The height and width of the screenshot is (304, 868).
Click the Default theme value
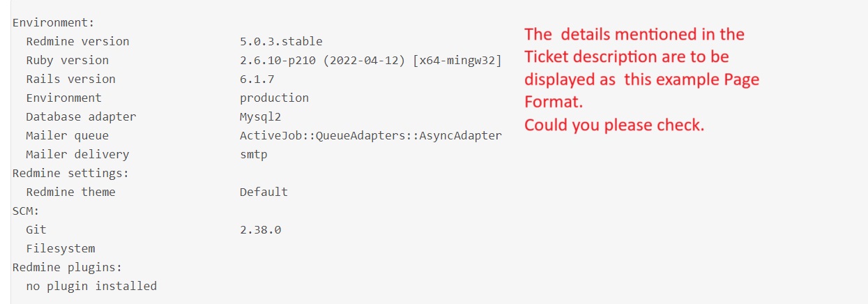[x=264, y=192]
